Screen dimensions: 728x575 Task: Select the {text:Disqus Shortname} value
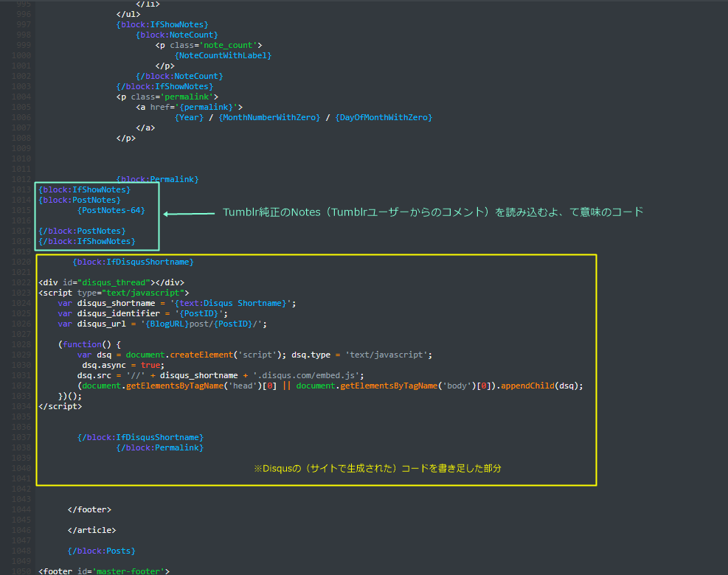coord(230,303)
